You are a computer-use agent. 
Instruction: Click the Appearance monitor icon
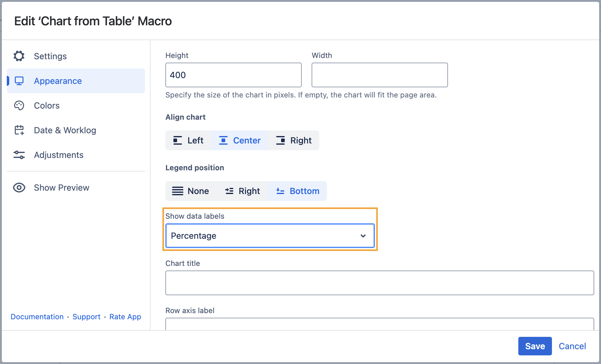19,81
